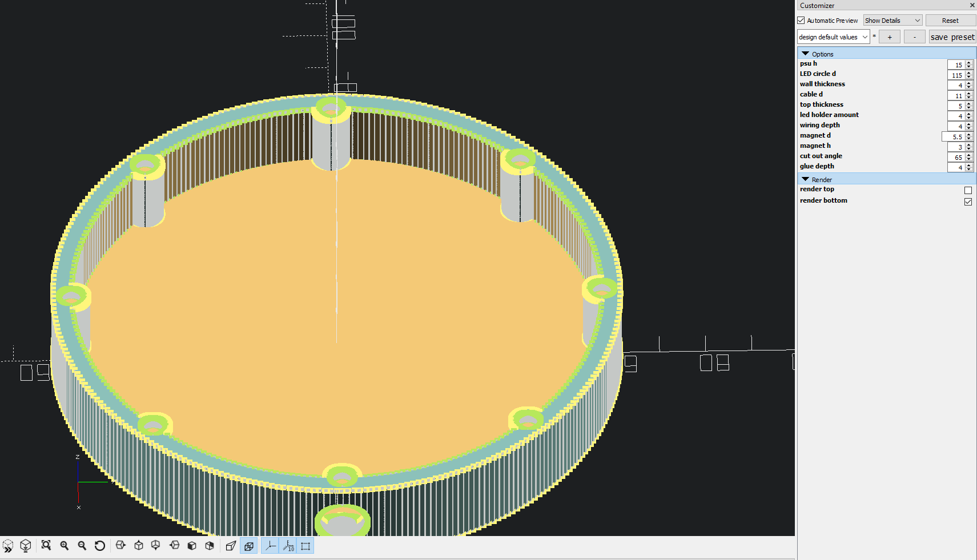Click the 'psu h' parameter label
Image resolution: width=977 pixels, height=560 pixels.
pos(808,63)
